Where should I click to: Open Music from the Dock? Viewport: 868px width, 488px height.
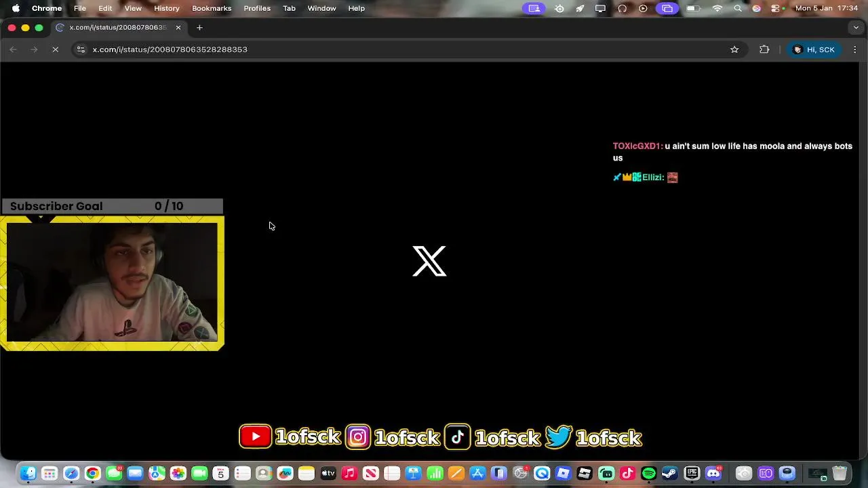349,473
